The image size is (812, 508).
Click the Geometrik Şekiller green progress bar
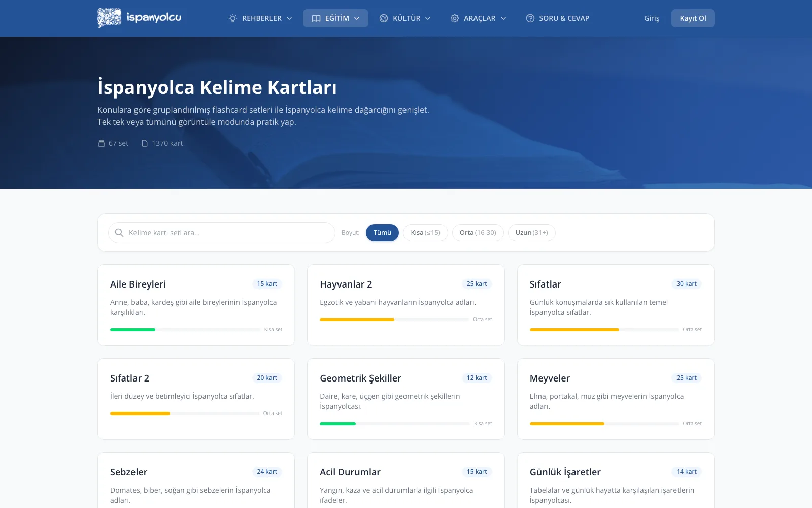point(337,424)
